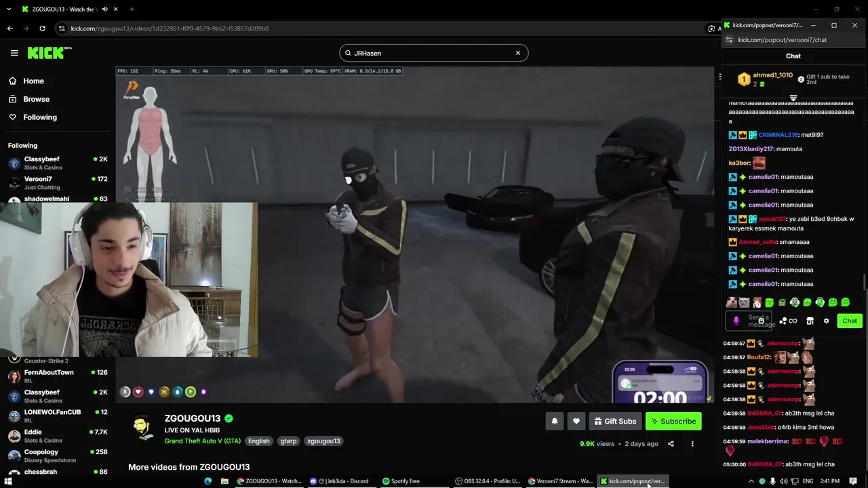Click the site info icon in address bar
868x488 pixels.
(62, 28)
